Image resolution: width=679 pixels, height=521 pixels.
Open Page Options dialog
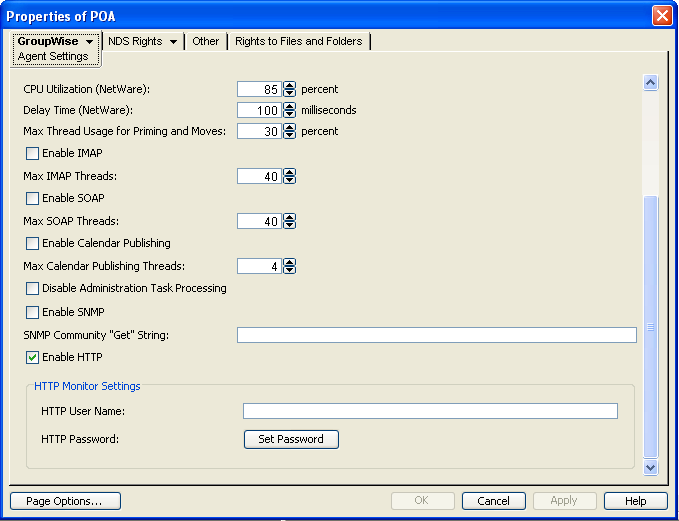[65, 501]
